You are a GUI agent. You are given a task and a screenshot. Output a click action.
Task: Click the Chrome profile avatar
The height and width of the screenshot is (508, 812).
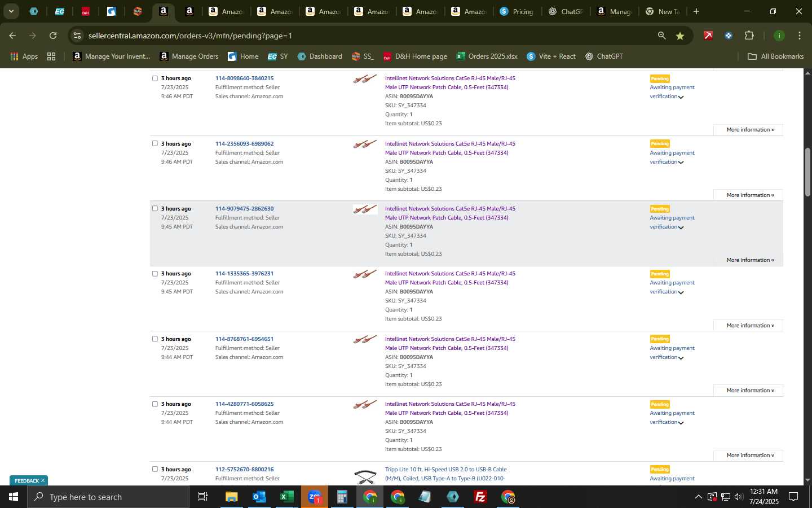point(779,36)
